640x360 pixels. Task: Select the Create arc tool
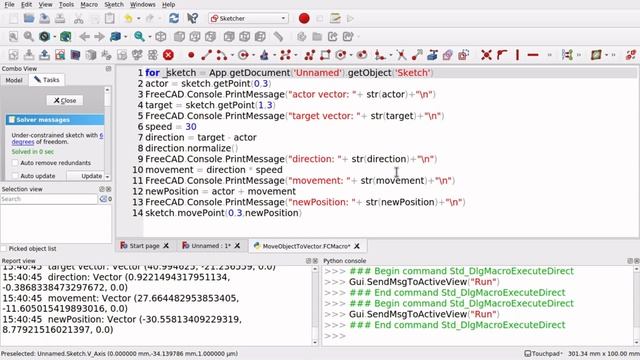click(x=222, y=55)
